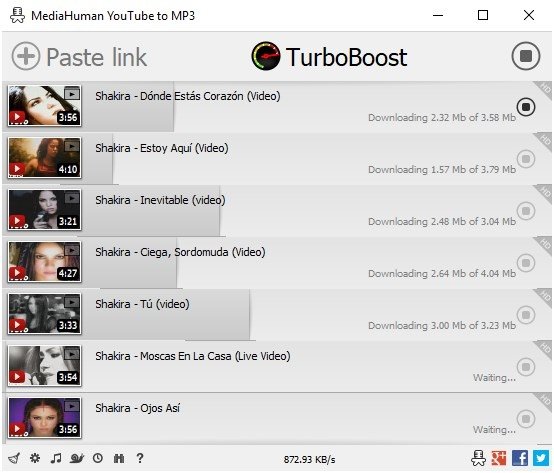Image resolution: width=554 pixels, height=473 pixels.
Task: Toggle the snail speed-limit icon
Action: tap(77, 458)
